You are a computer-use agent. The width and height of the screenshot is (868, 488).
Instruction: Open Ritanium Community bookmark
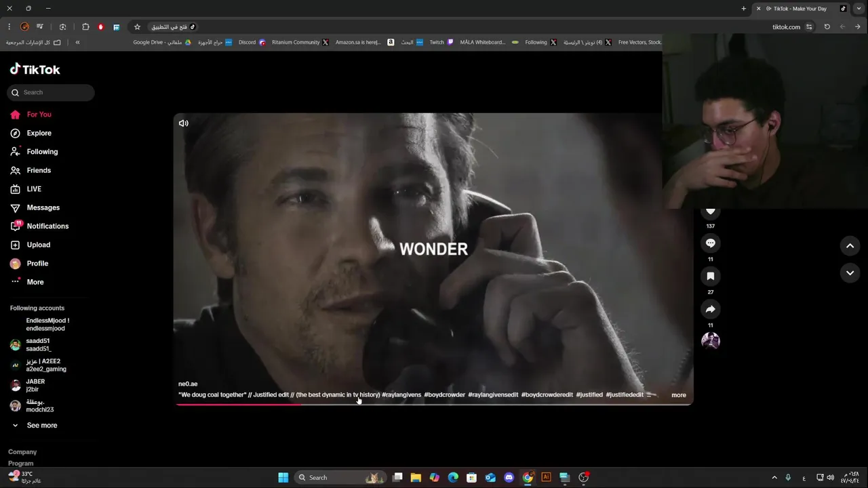(300, 42)
